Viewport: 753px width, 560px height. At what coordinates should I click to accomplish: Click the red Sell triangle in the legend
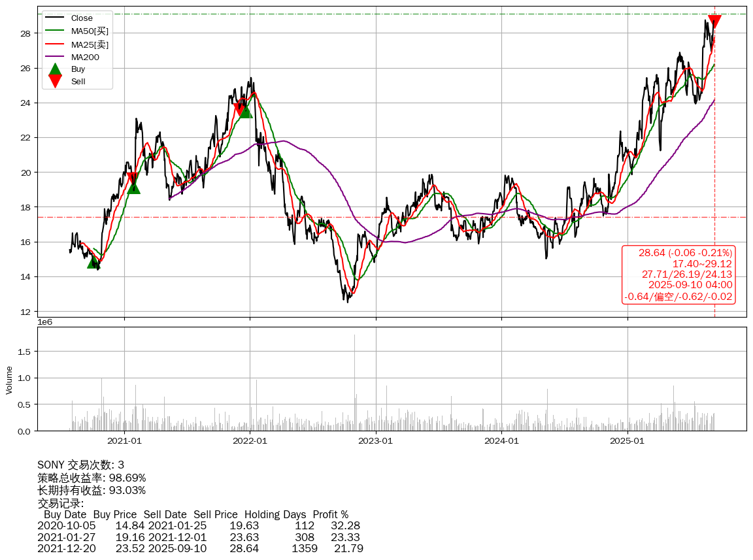[56, 82]
